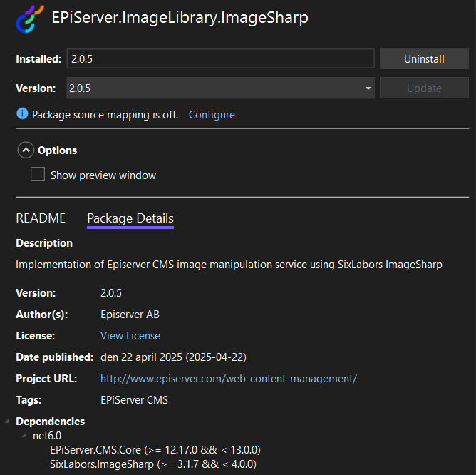Select the EPiServer.CMS.Core dependency entry
Image resolution: width=476 pixels, height=475 pixels.
tap(155, 450)
